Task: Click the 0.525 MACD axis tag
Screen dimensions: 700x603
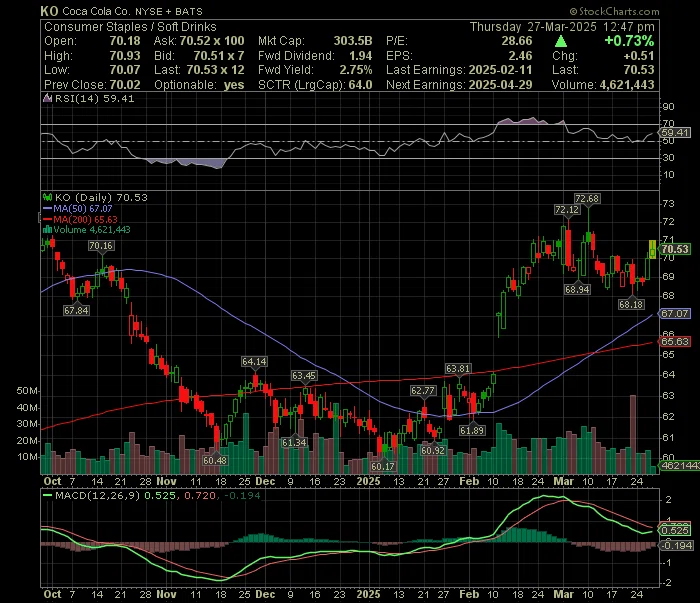Action: coord(675,531)
